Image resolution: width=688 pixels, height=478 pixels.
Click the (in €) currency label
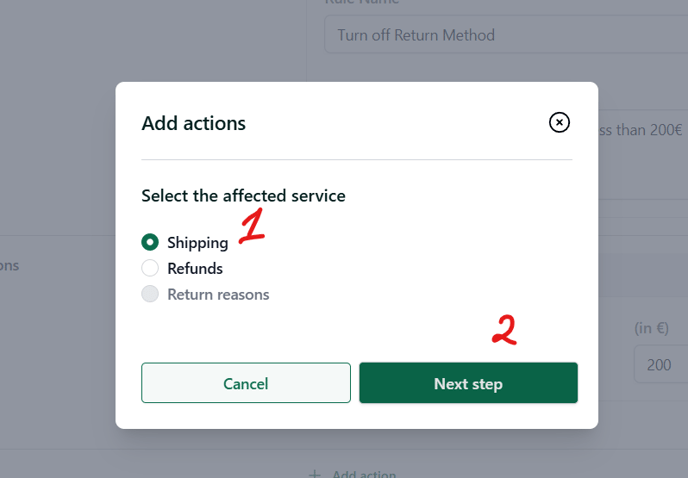(651, 328)
